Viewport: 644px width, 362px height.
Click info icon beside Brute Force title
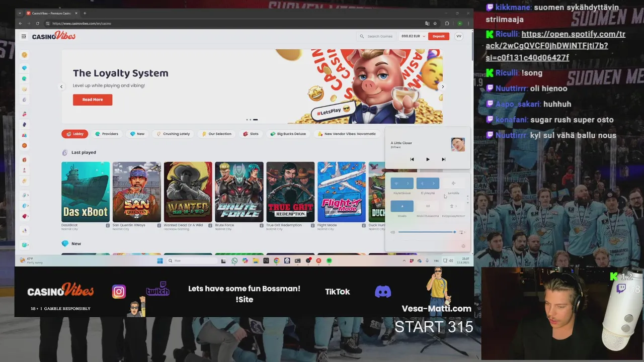pos(261,225)
